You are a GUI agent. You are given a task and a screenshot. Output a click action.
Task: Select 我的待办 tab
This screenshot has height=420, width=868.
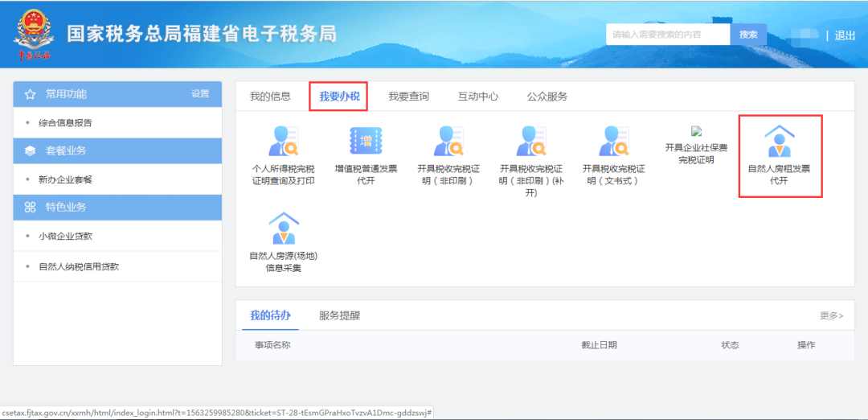(270, 316)
